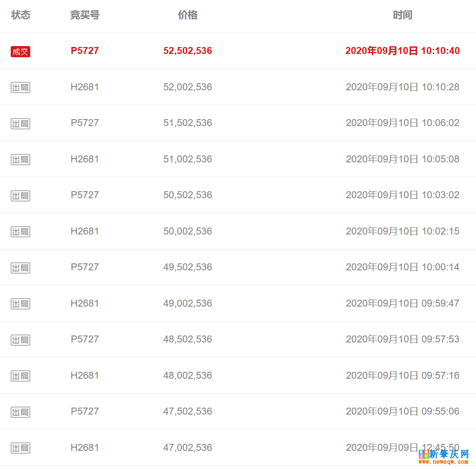This screenshot has height=469, width=476.
Task: Click the timestamp 2020年09月10日 09:59:47
Action: coord(402,303)
